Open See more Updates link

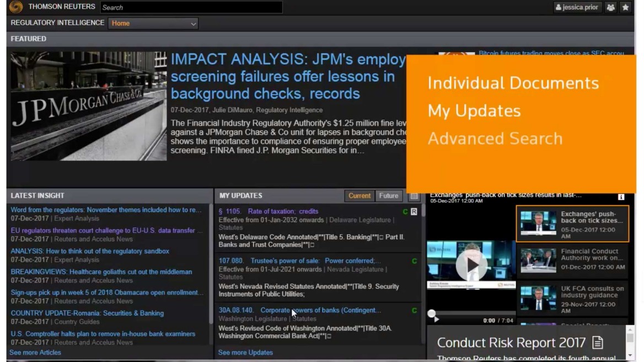(245, 352)
